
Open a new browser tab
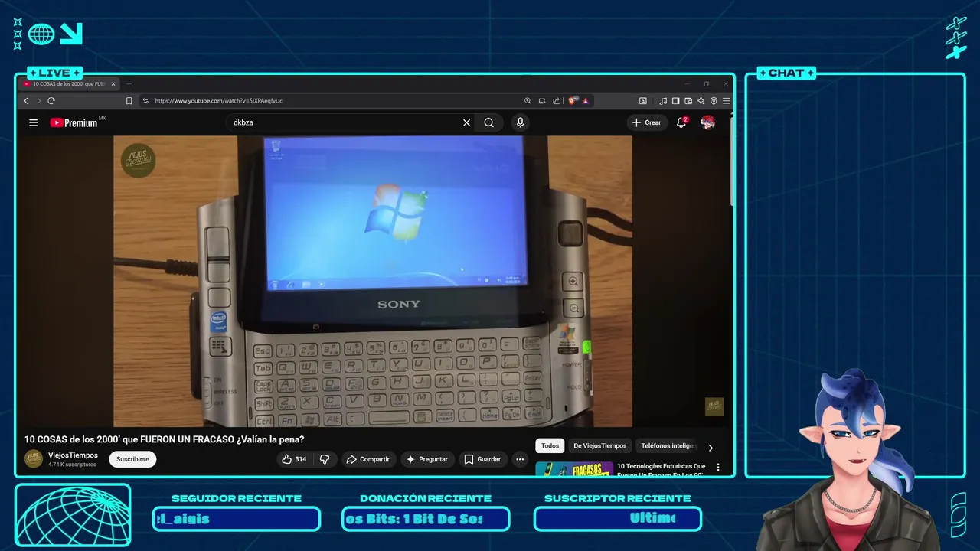pyautogui.click(x=129, y=84)
